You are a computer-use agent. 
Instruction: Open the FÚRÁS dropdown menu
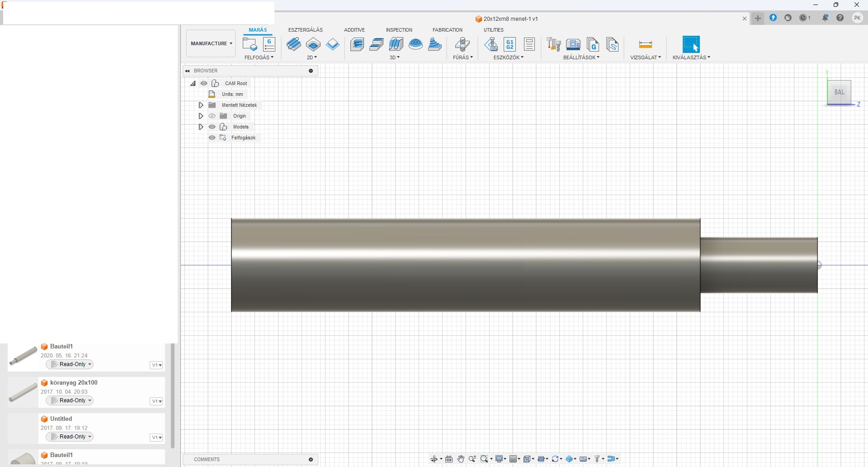pyautogui.click(x=463, y=57)
